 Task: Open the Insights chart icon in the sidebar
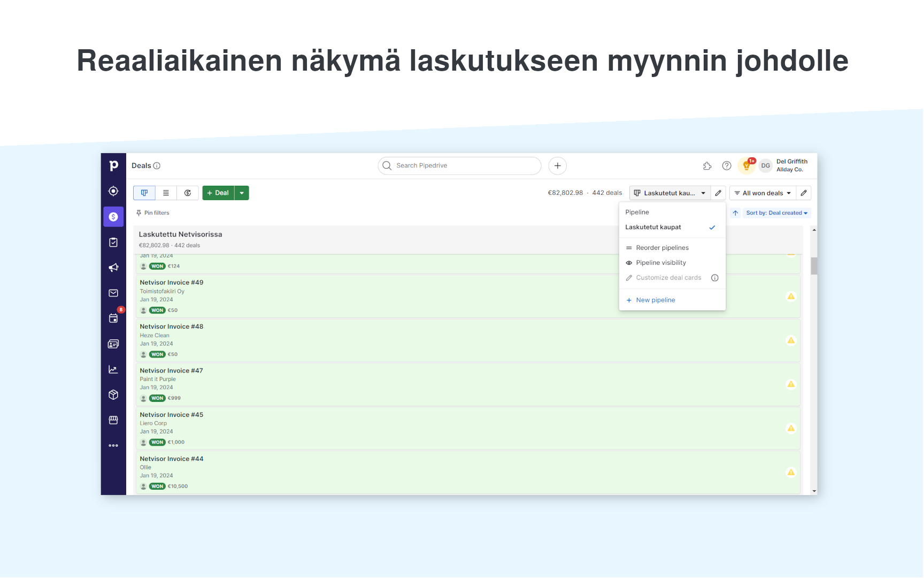click(x=113, y=369)
